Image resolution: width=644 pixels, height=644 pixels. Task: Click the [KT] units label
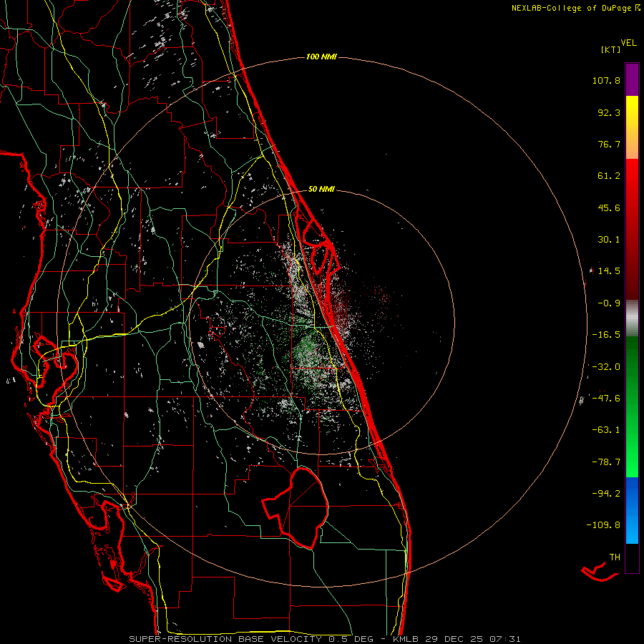click(x=611, y=49)
